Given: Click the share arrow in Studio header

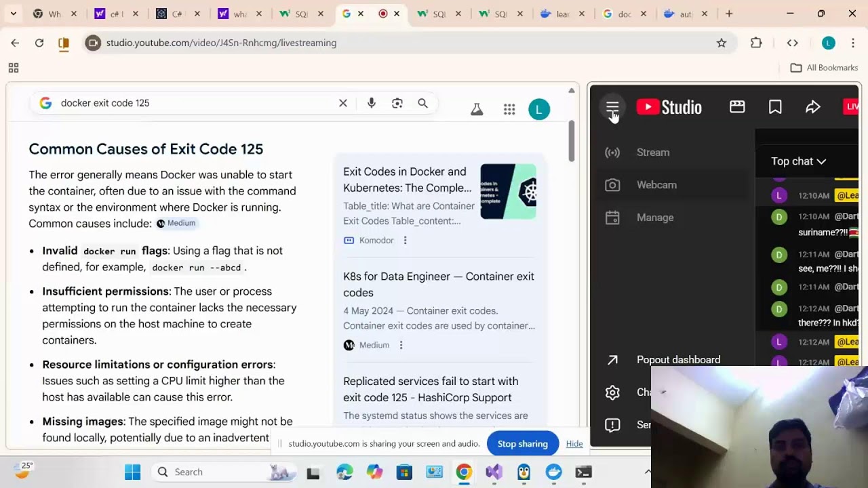Looking at the screenshot, I should click(813, 107).
